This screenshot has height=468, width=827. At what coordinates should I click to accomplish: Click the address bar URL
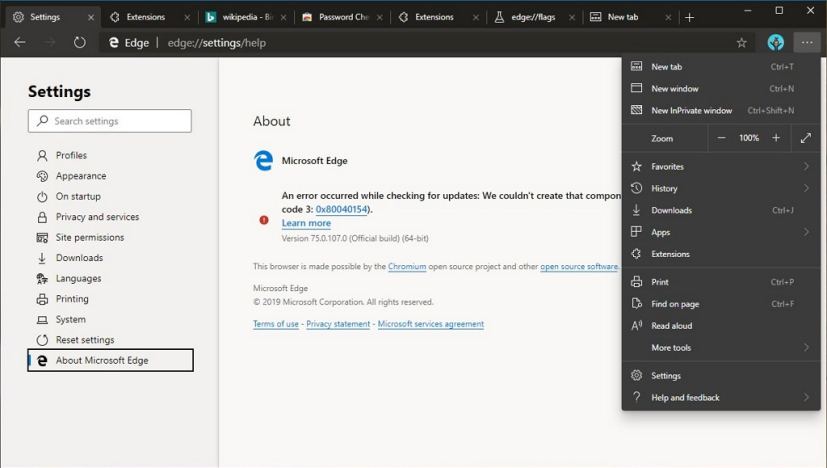pyautogui.click(x=217, y=43)
